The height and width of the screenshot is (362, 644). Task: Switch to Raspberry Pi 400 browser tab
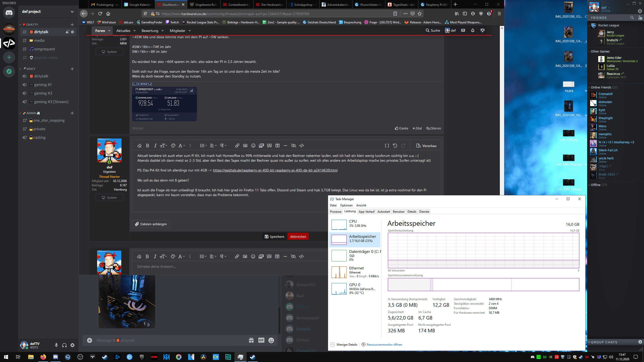tap(434, 5)
